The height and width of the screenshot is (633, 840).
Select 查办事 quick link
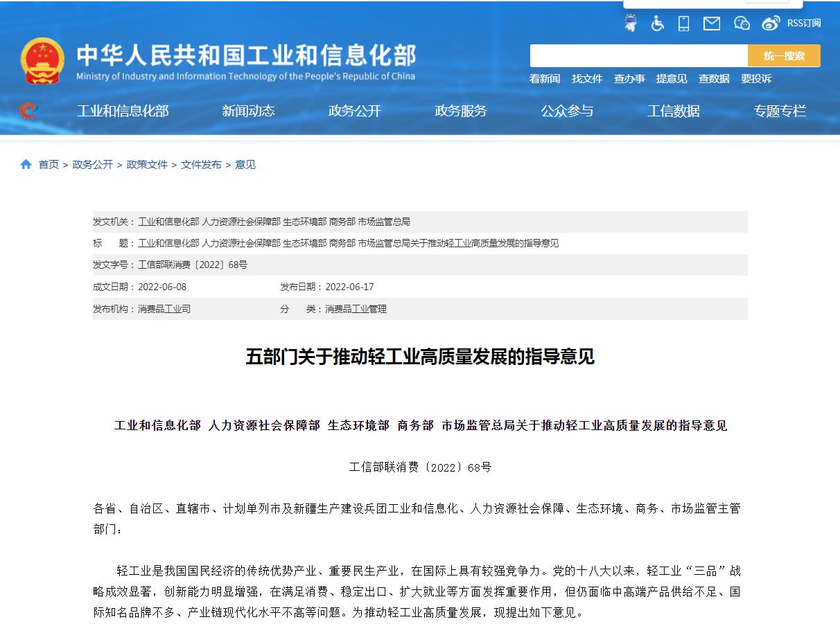pos(629,79)
